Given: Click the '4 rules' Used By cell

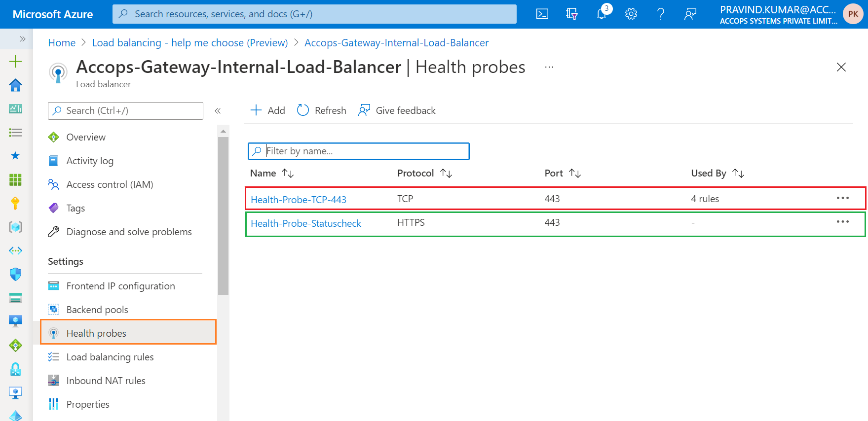Looking at the screenshot, I should 705,199.
